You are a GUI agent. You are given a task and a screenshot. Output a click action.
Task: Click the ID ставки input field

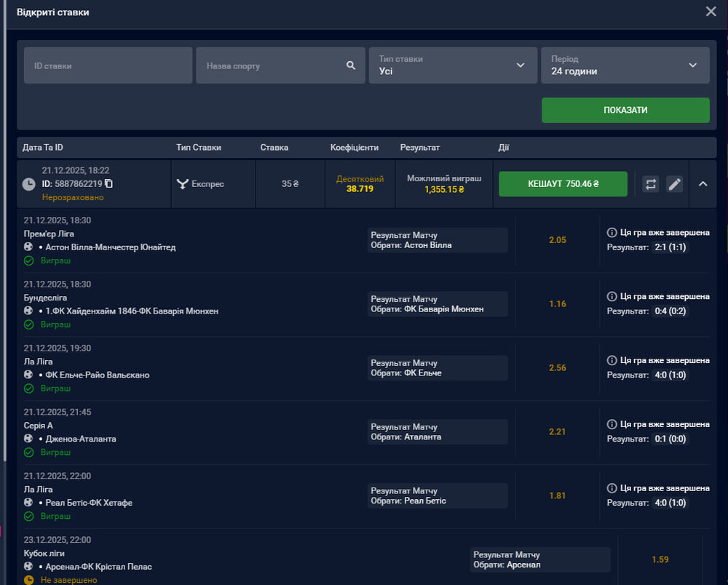(x=108, y=65)
